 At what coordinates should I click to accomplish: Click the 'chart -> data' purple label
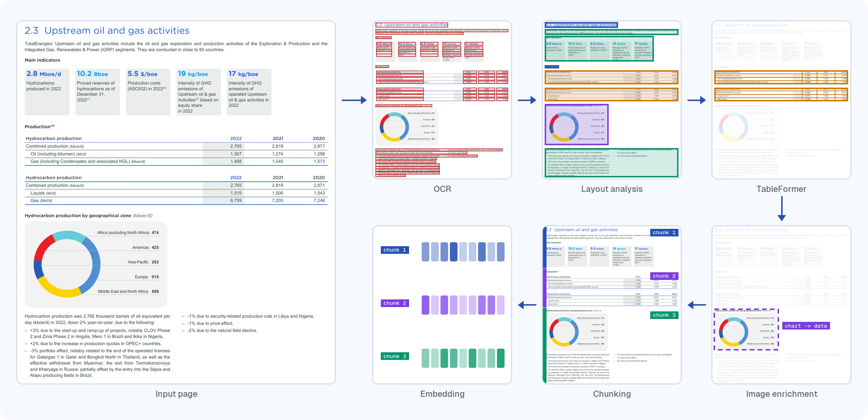pyautogui.click(x=806, y=326)
